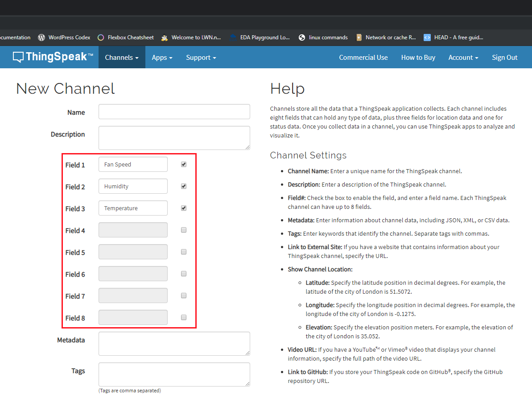
Task: Open the How to Buy page
Action: (x=418, y=58)
